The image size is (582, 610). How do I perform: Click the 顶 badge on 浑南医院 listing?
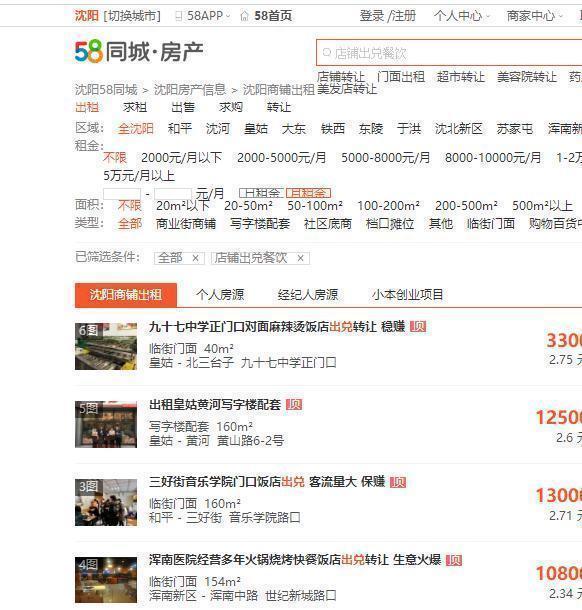click(454, 560)
